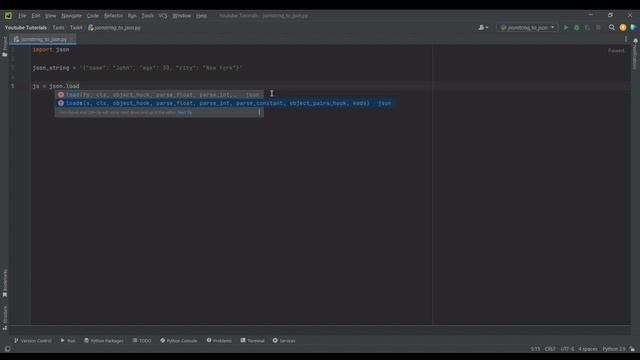This screenshot has width=640, height=360.
Task: Open the user account dropdown icon
Action: [483, 27]
